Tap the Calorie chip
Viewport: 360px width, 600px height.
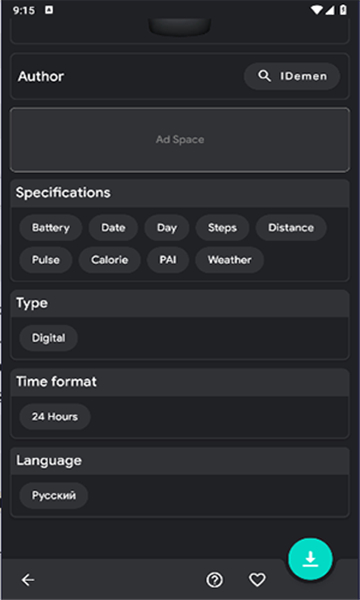[109, 260]
